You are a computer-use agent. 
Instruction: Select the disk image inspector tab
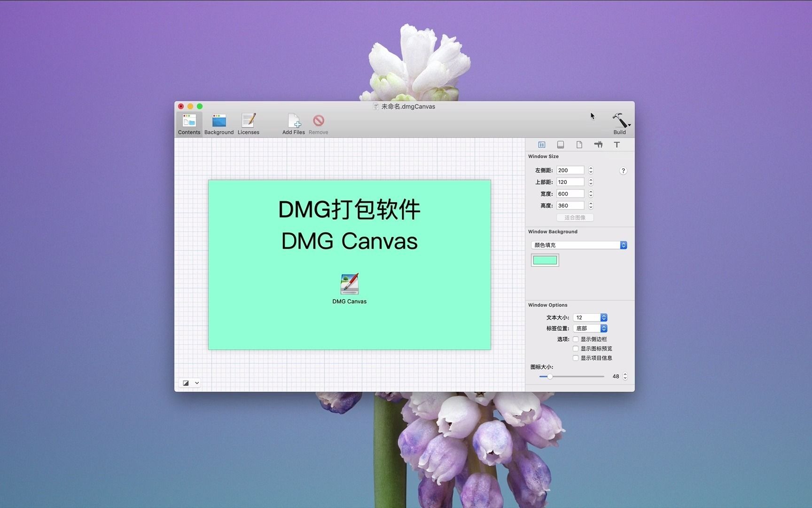[x=561, y=145]
